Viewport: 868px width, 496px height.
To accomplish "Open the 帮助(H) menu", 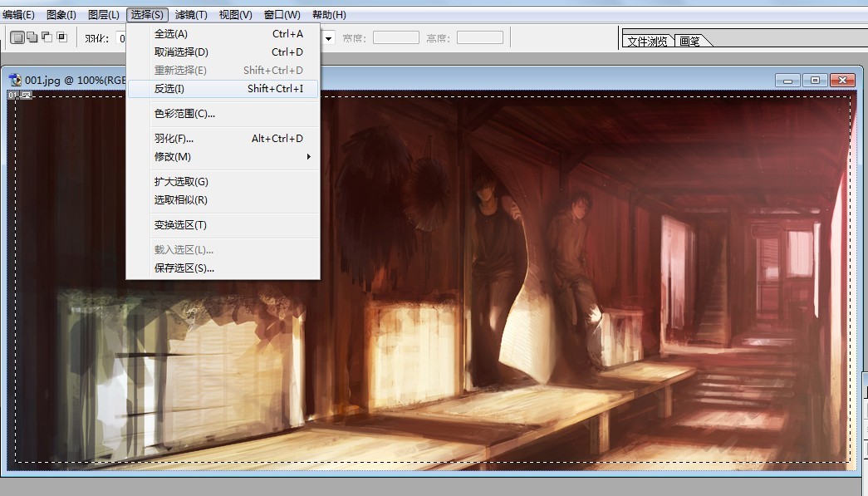I will click(329, 15).
